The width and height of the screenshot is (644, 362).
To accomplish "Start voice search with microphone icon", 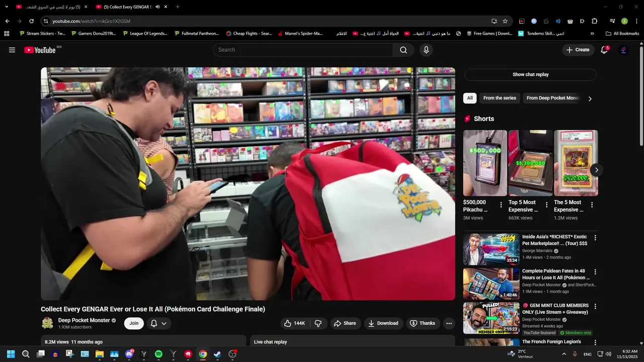I will 426,50.
